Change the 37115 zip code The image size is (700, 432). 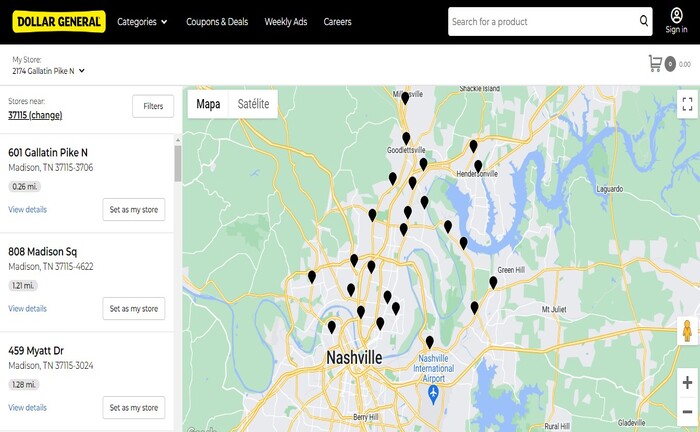click(35, 115)
